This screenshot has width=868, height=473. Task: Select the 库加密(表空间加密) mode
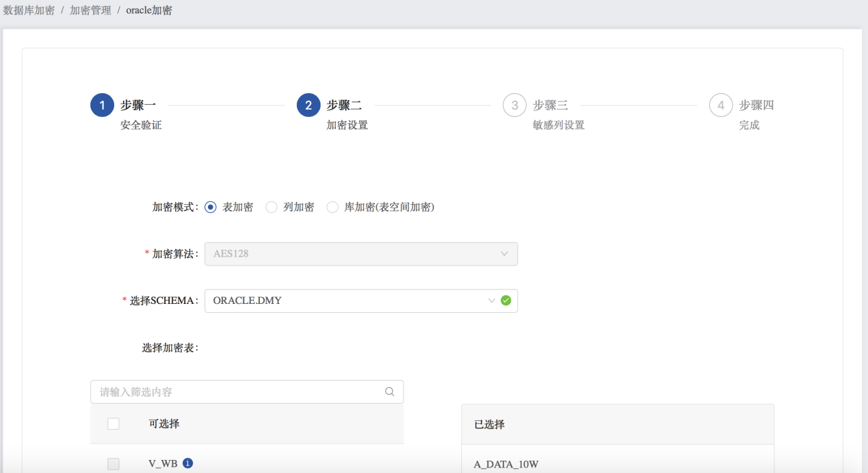coord(332,206)
